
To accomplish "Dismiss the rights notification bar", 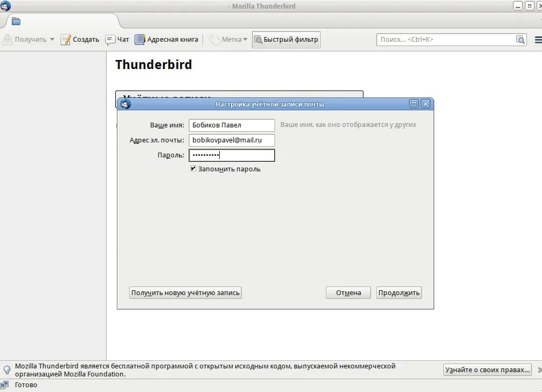I will tap(539, 370).
